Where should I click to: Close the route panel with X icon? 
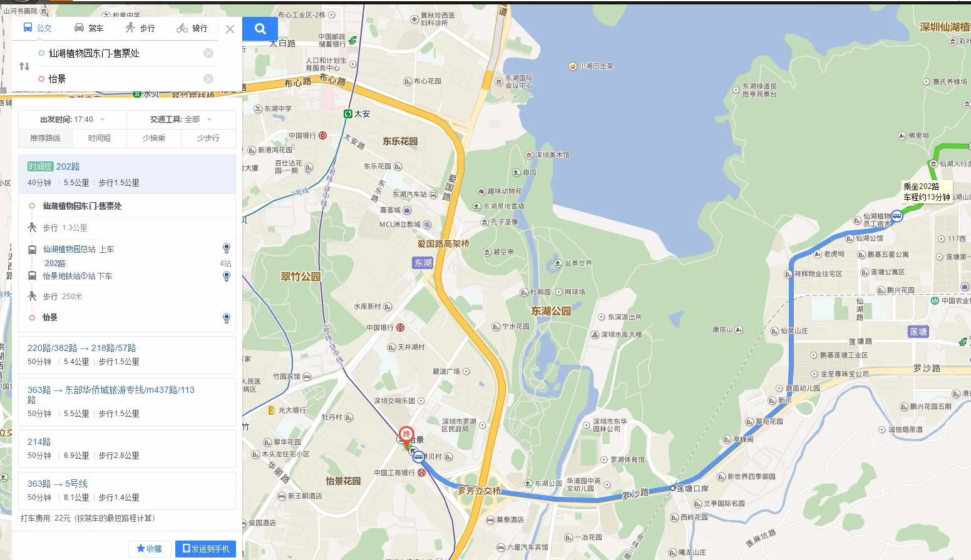[x=230, y=29]
